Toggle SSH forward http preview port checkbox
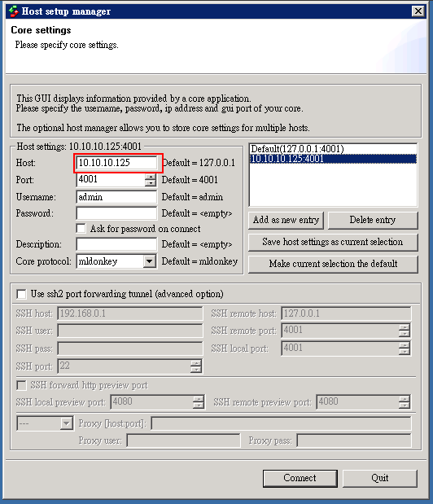Screen dimensions: 433x504 pyautogui.click(x=21, y=385)
